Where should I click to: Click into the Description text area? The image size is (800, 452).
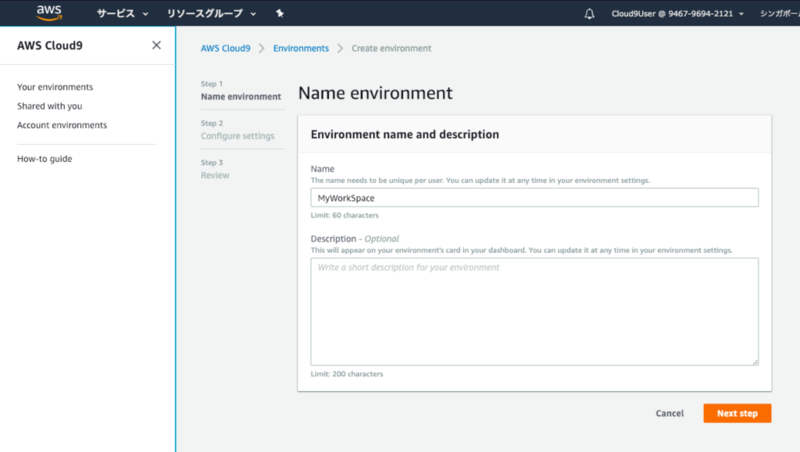click(x=534, y=311)
